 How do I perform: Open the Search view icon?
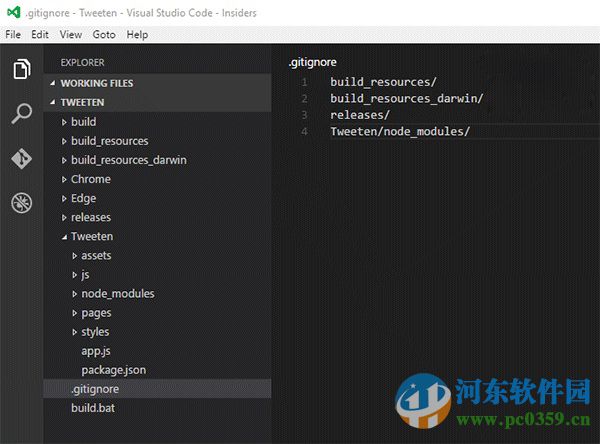click(x=21, y=114)
